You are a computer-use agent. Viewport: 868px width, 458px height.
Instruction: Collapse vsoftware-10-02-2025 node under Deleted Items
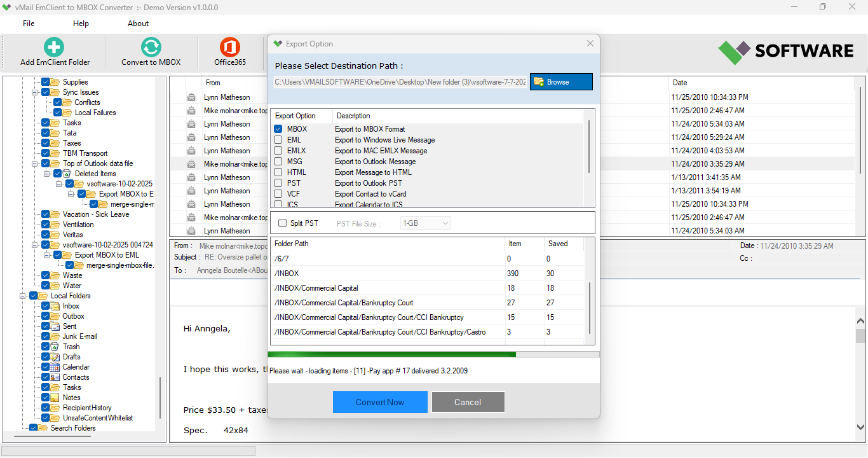tap(59, 184)
